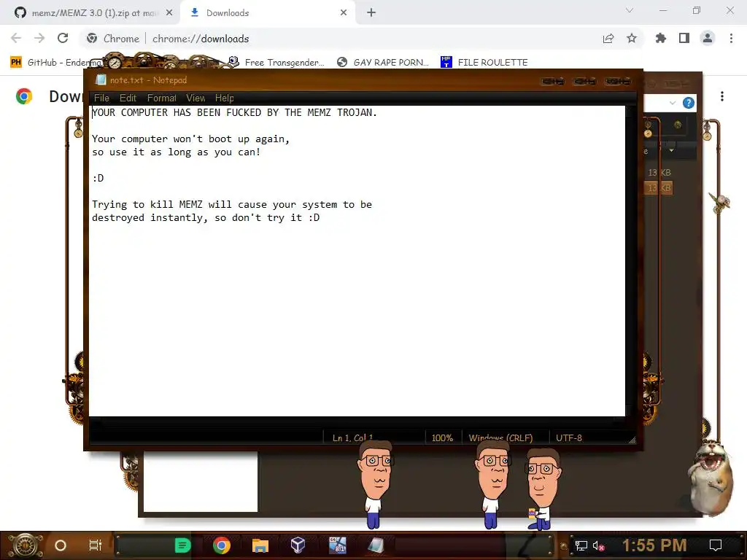747x560 pixels.
Task: Click the Notepad window resize grip
Action: [x=632, y=440]
